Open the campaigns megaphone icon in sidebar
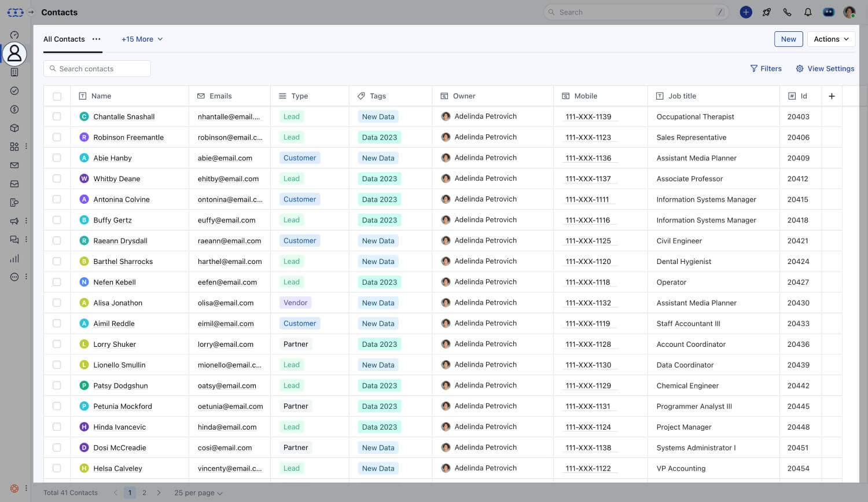This screenshot has height=502, width=868. (x=14, y=221)
